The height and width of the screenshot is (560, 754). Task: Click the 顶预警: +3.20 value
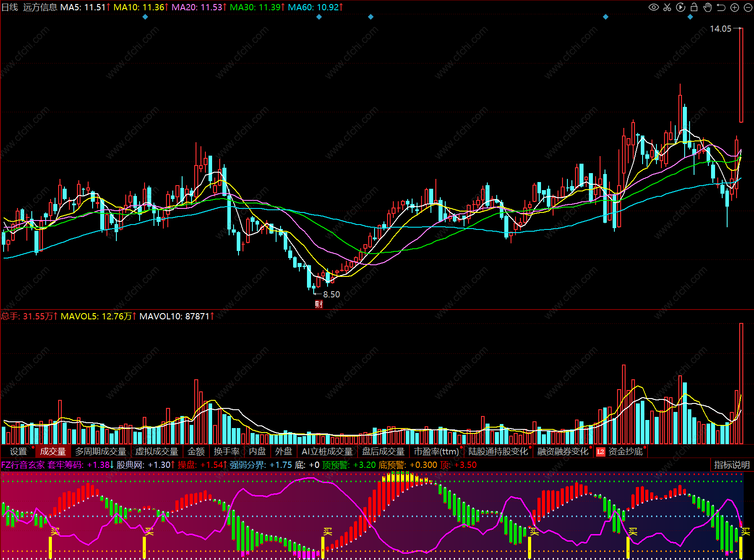point(349,465)
